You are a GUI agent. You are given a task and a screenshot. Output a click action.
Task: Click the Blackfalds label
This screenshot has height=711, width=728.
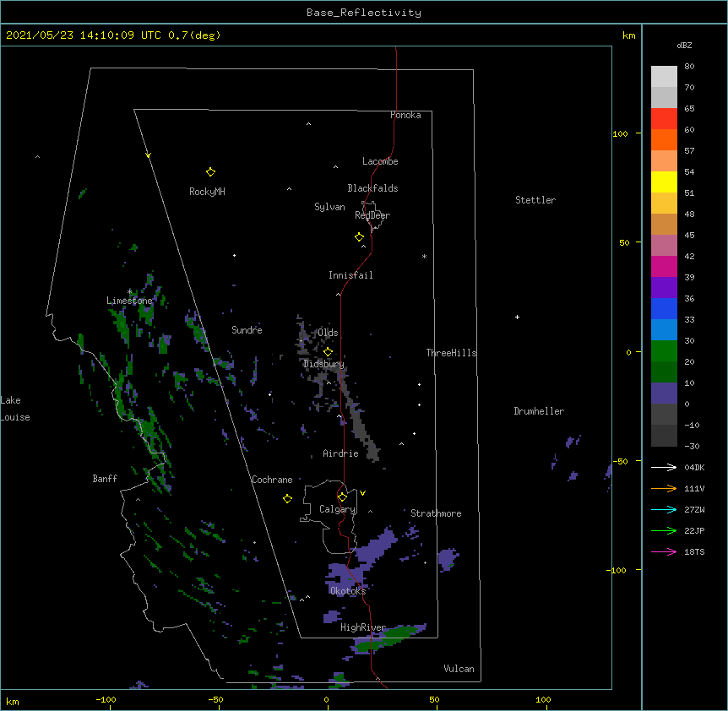pyautogui.click(x=372, y=188)
